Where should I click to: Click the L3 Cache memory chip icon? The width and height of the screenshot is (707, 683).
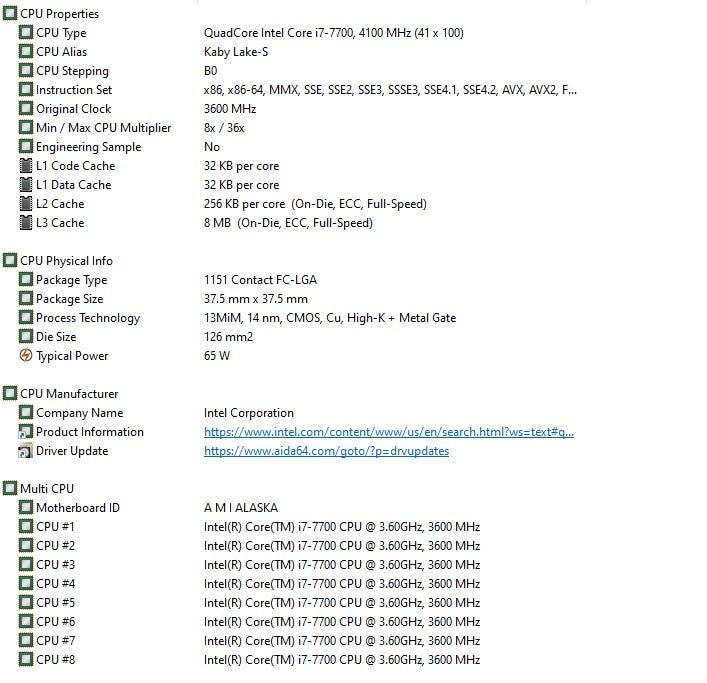(26, 222)
